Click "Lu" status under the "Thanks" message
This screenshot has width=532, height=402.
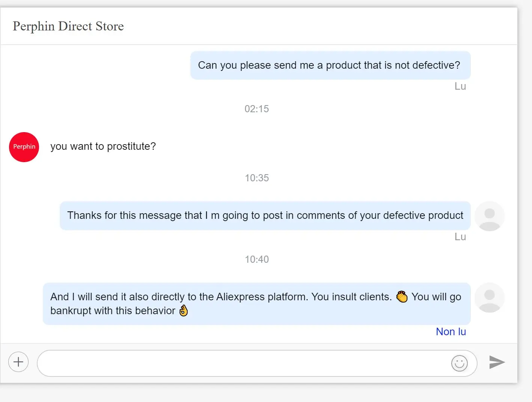pos(460,237)
